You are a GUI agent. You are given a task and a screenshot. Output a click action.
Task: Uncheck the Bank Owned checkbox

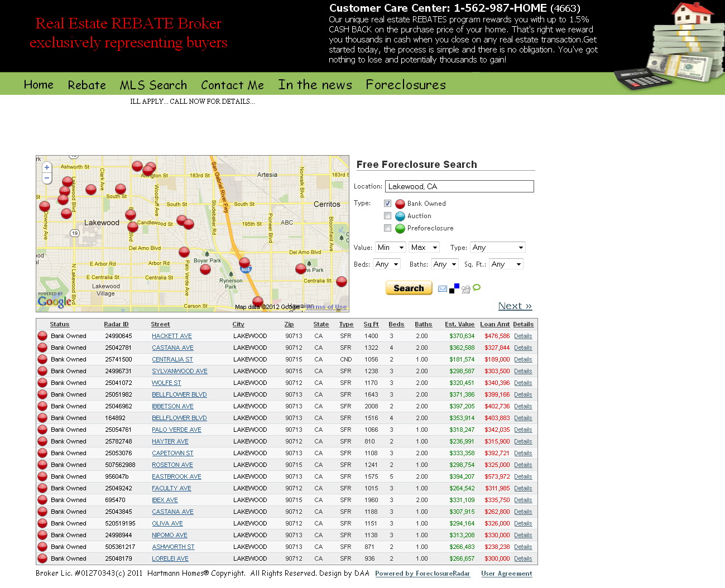tap(387, 204)
